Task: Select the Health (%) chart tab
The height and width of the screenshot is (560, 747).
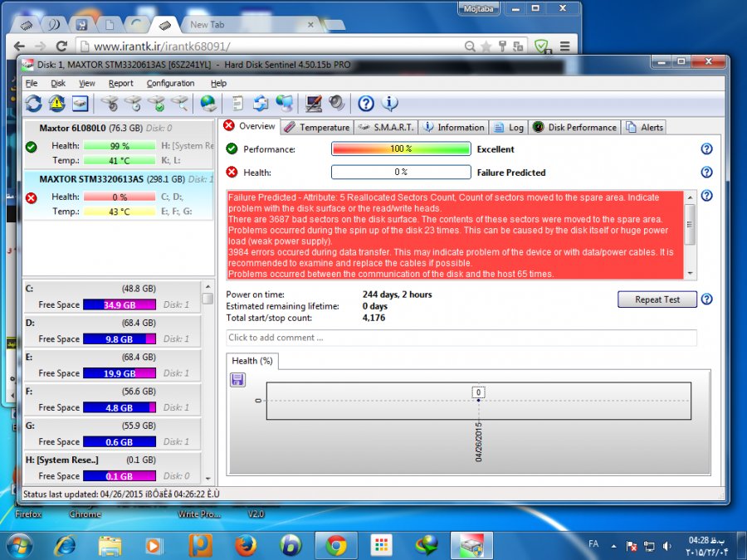Action: [252, 361]
